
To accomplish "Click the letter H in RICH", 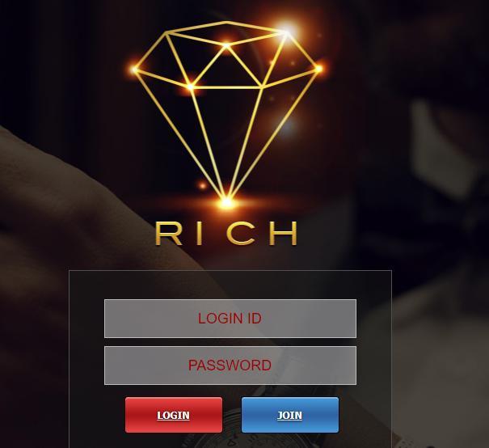I will 283,233.
